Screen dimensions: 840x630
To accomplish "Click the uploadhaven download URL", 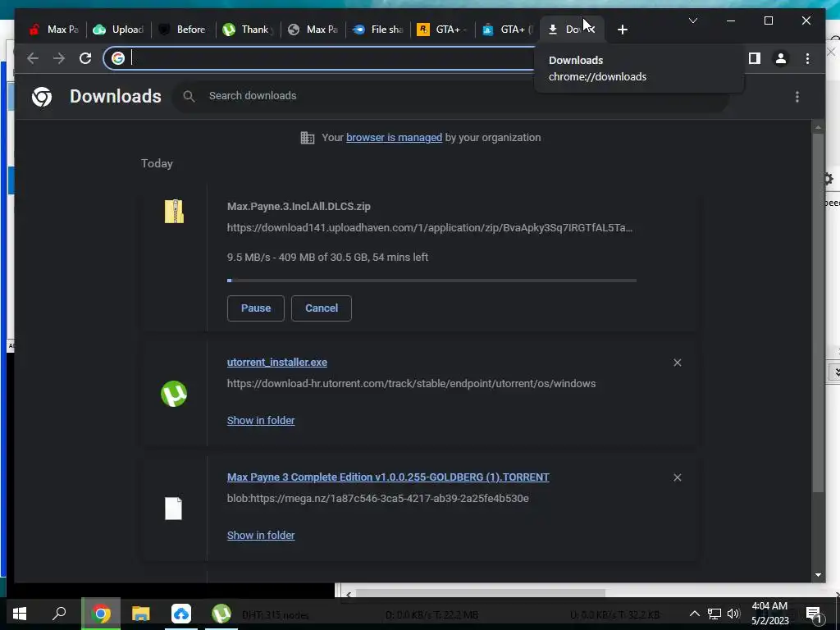I will point(430,228).
